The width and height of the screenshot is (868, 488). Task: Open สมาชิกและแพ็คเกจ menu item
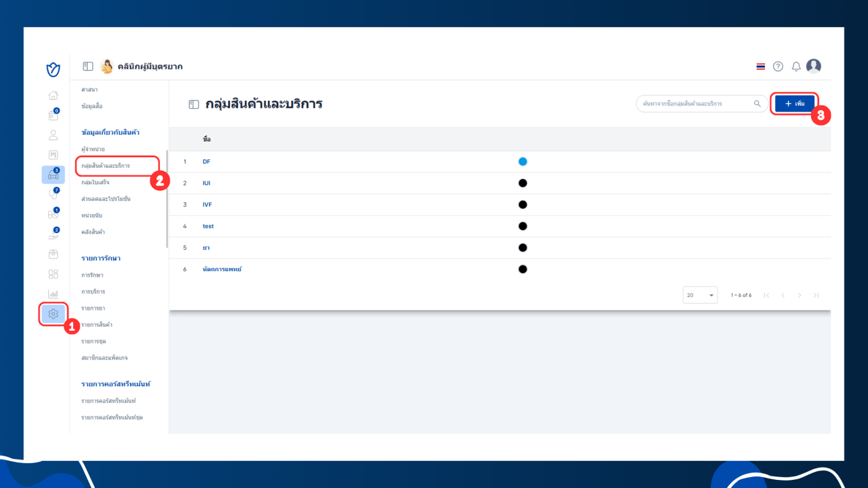point(104,358)
